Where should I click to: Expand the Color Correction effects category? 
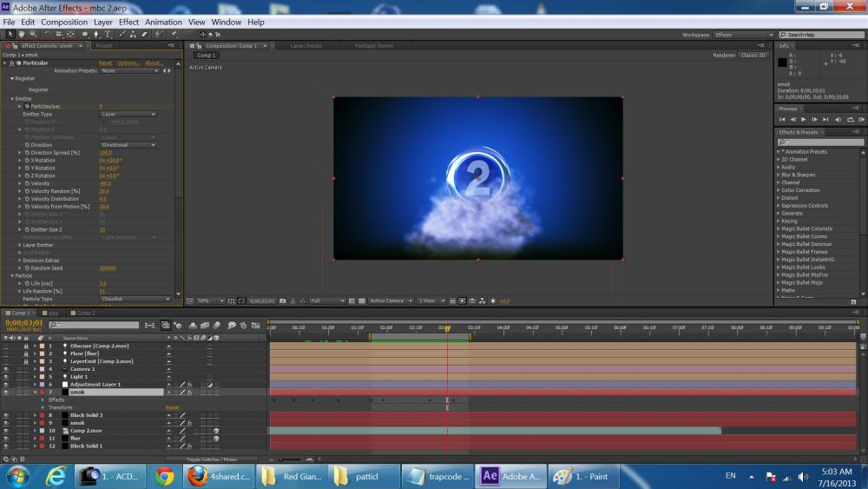[x=779, y=190]
